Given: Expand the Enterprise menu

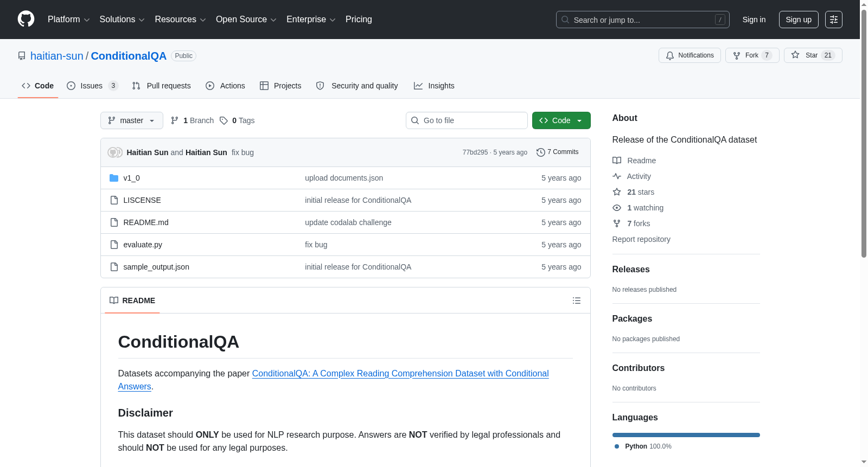Looking at the screenshot, I should point(311,20).
